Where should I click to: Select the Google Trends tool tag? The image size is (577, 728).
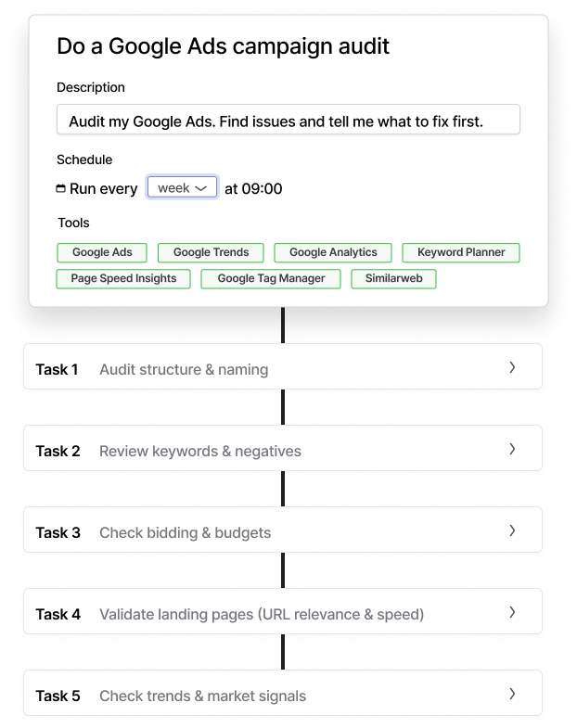tap(211, 252)
